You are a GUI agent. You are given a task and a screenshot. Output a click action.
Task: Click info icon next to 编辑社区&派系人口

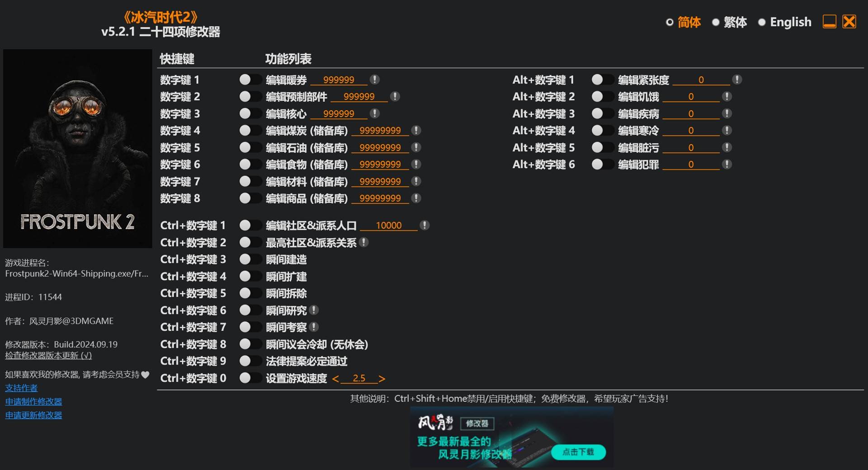coord(424,225)
